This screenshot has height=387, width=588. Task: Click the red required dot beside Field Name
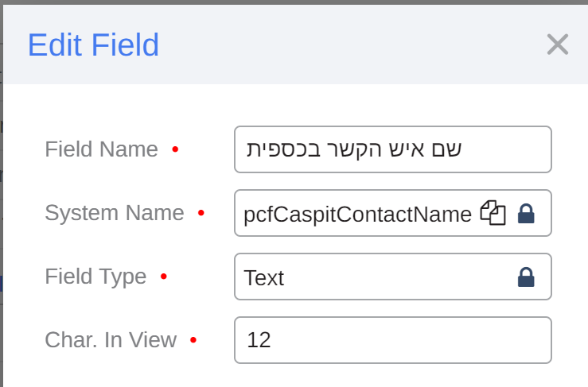(175, 149)
